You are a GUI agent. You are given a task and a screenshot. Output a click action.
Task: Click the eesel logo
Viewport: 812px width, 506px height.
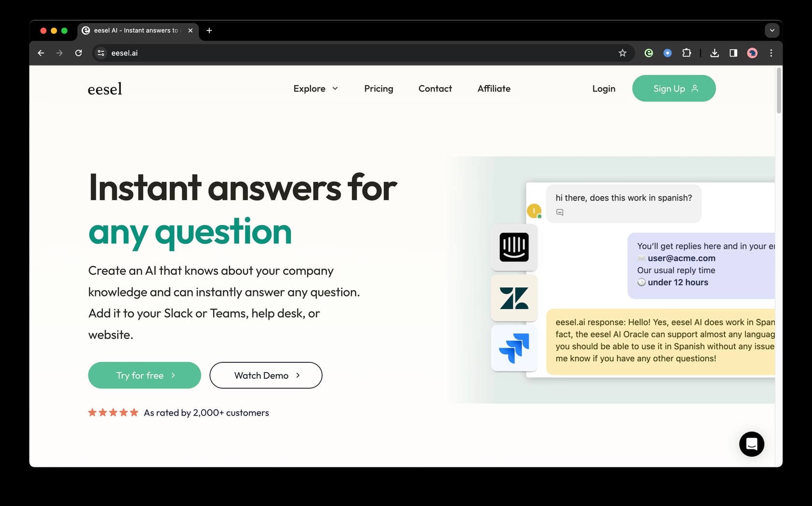tap(105, 89)
